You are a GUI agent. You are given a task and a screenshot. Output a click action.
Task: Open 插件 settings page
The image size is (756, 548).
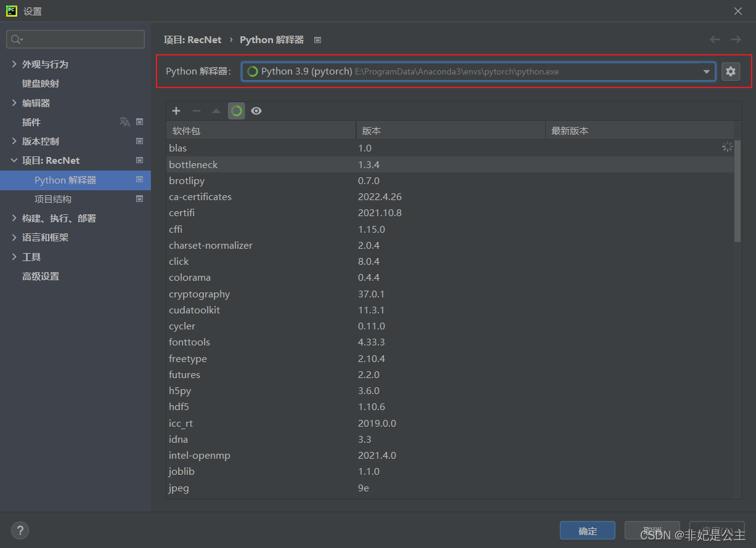tap(31, 122)
